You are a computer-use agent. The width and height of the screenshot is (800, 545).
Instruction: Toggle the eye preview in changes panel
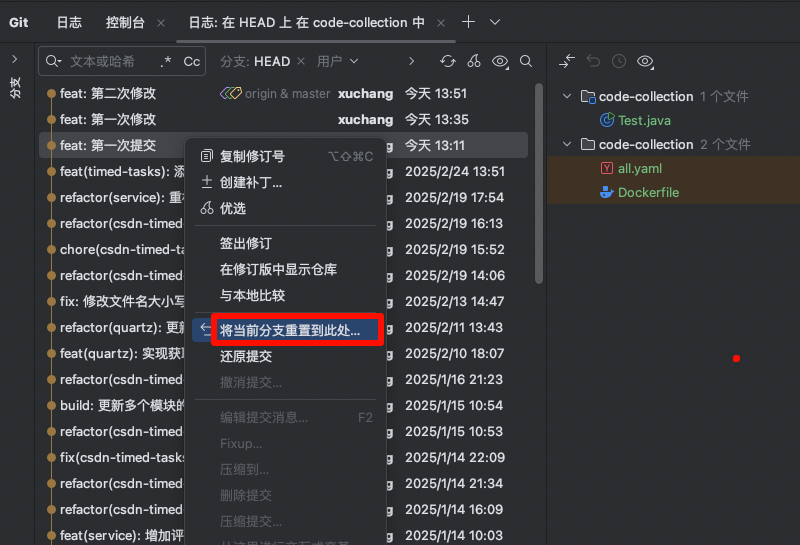(645, 61)
